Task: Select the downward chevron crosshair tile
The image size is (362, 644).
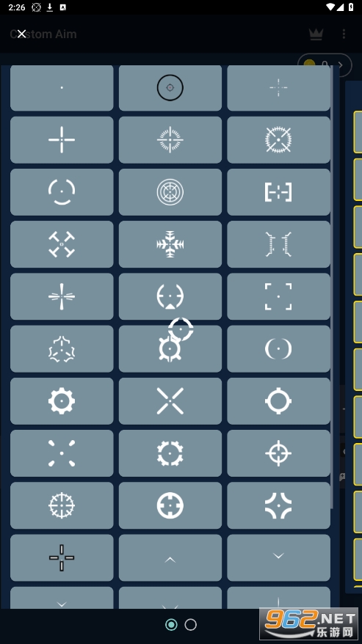Action: 278,557
